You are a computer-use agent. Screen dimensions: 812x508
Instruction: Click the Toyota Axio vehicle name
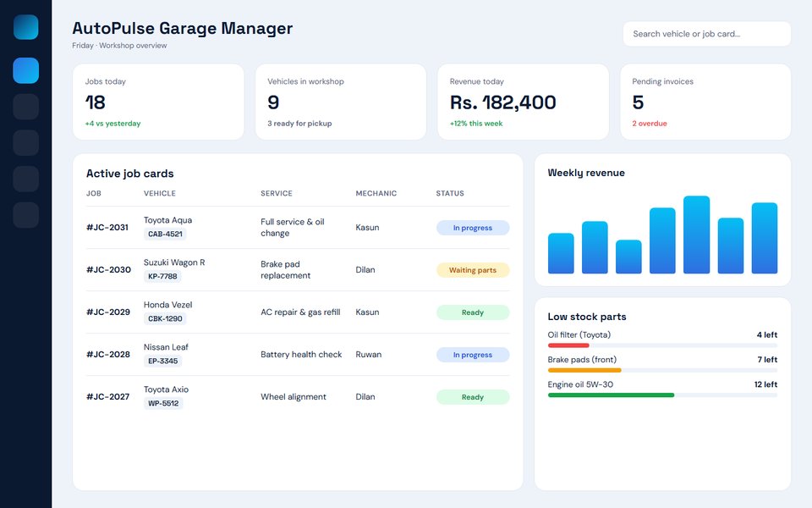pyautogui.click(x=166, y=389)
